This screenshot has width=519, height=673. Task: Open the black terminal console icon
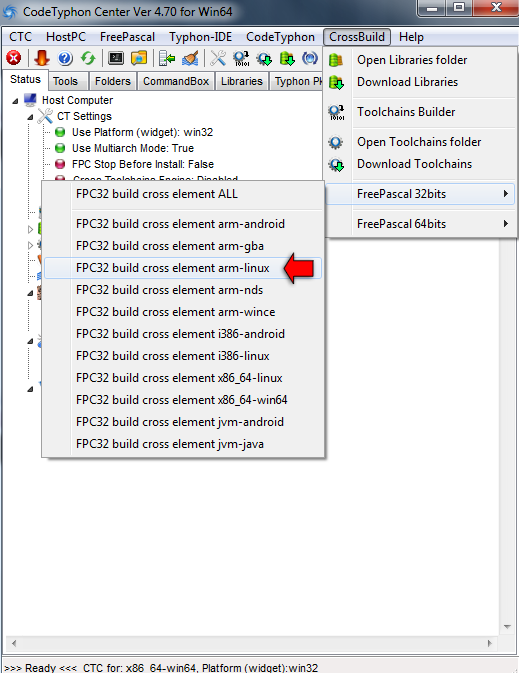pyautogui.click(x=116, y=58)
